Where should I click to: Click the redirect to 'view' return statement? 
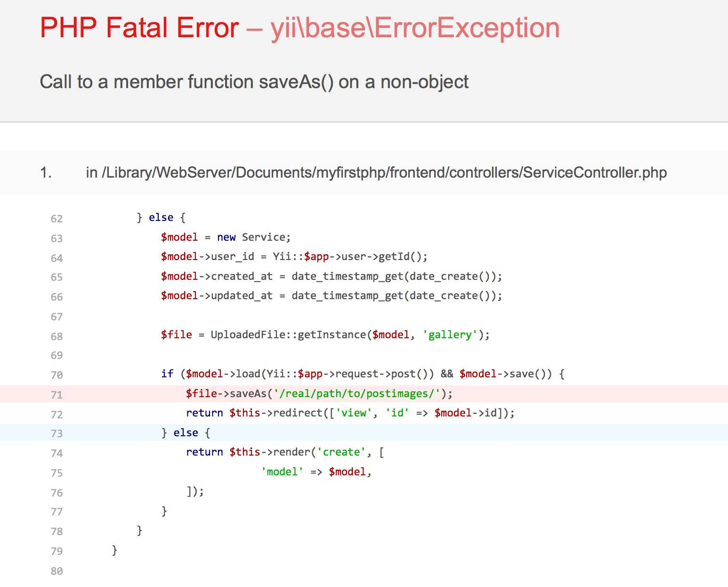[x=350, y=413]
